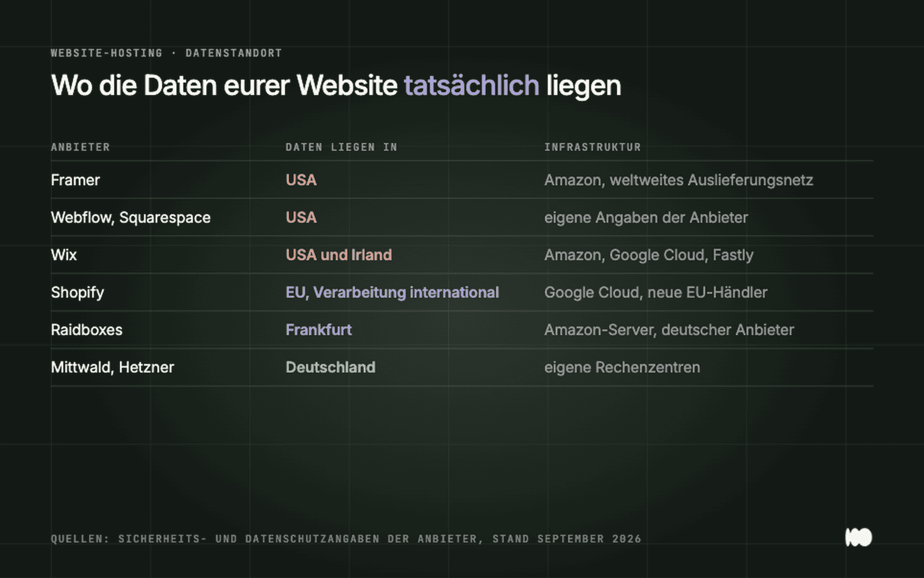Select the 'WEBSITE-HOSTING · DATENSTANDORT' label
Viewport: 924px width, 578px height.
click(166, 53)
